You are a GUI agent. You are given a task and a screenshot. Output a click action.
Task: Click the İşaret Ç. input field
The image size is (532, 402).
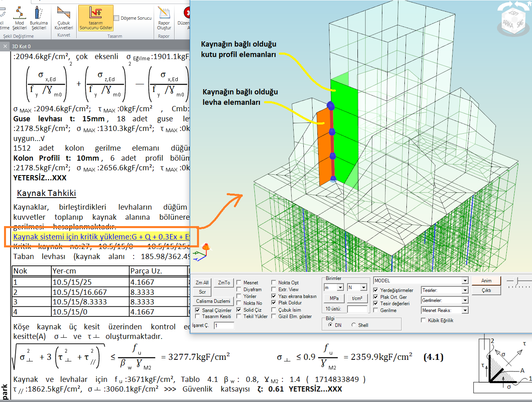coord(224,326)
